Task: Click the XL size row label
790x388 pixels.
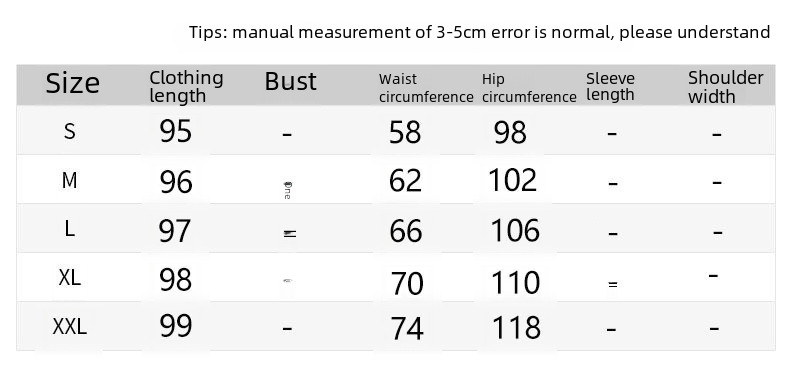Action: pyautogui.click(x=70, y=277)
